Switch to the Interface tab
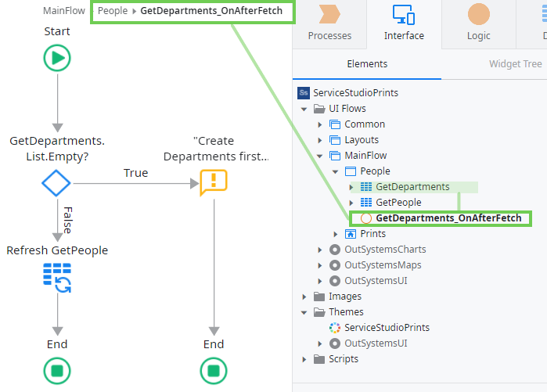 click(x=404, y=24)
